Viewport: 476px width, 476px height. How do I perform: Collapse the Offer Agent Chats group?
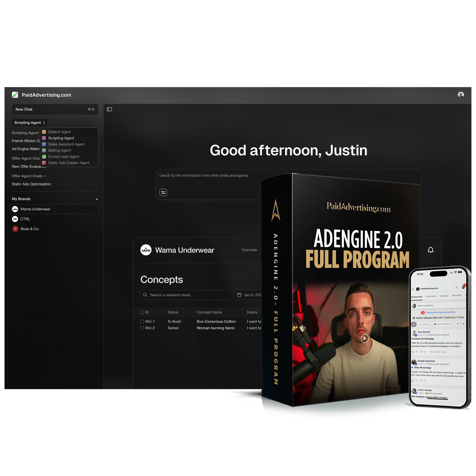[x=29, y=176]
